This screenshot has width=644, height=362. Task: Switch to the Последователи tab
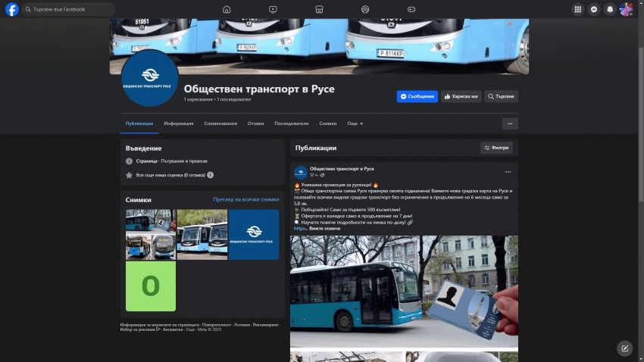(x=292, y=123)
